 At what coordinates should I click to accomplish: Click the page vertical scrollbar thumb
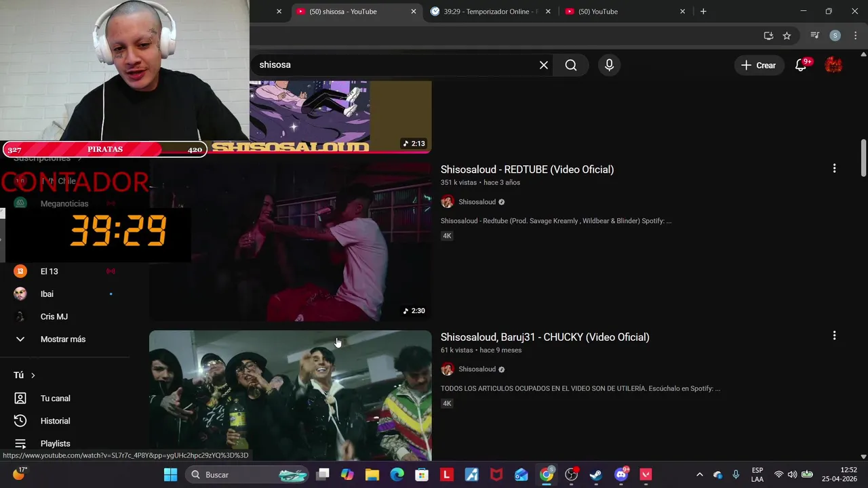click(863, 157)
